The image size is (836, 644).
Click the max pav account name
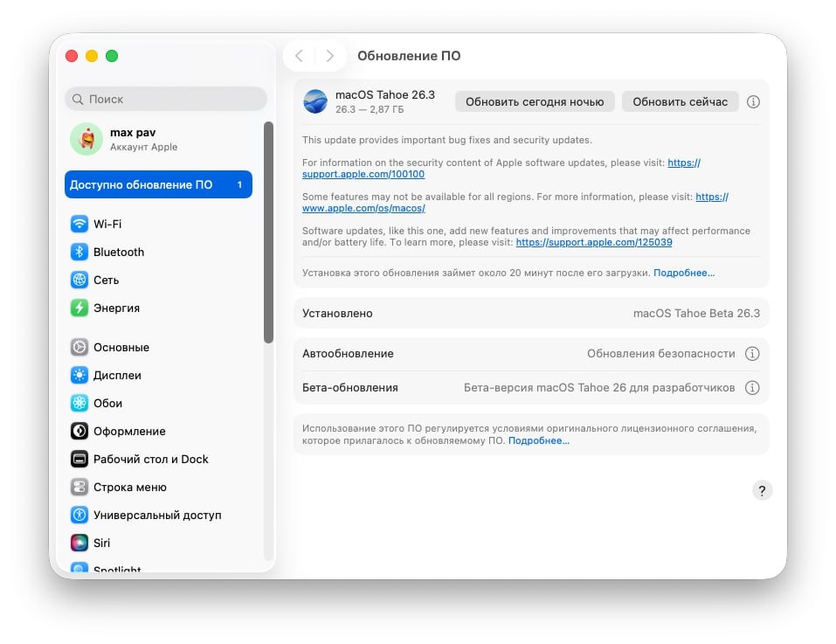pyautogui.click(x=133, y=132)
